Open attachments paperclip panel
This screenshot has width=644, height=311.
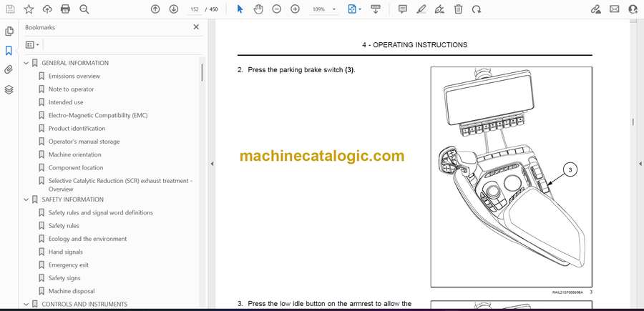click(9, 70)
